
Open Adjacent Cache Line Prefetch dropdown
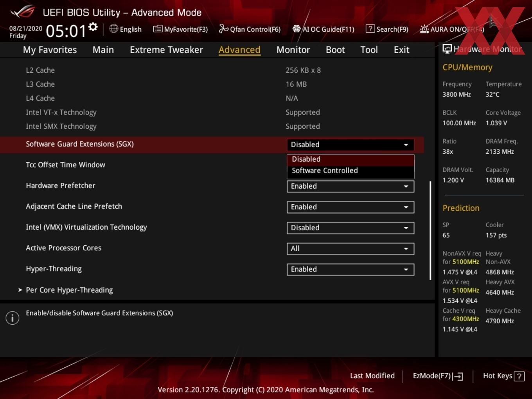[x=350, y=207]
